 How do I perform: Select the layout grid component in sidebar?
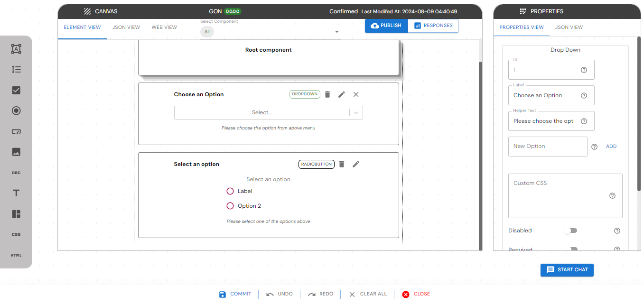coord(16,214)
